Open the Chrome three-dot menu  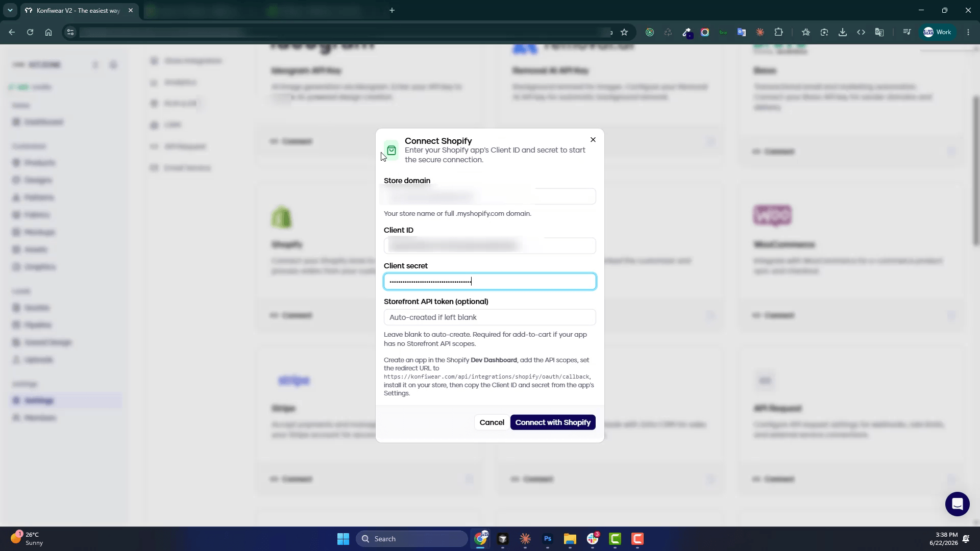(x=968, y=32)
